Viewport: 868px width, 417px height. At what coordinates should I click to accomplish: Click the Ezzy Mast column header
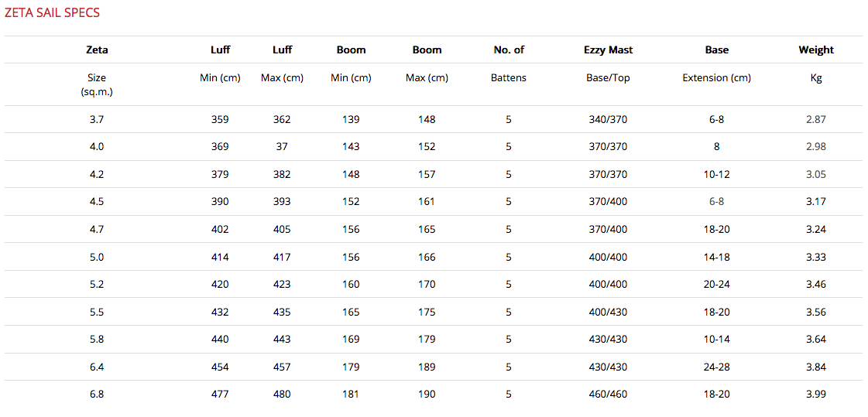pos(609,50)
